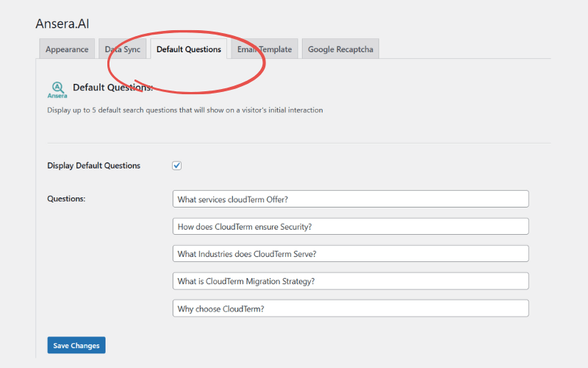Select the Default Questions tab

(189, 49)
